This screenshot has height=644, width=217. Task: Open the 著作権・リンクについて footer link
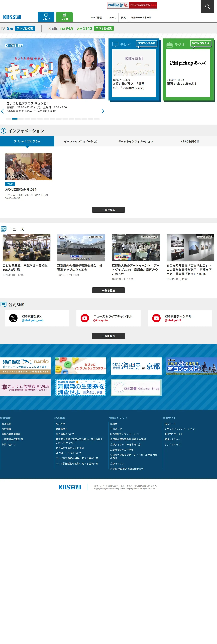(69, 453)
